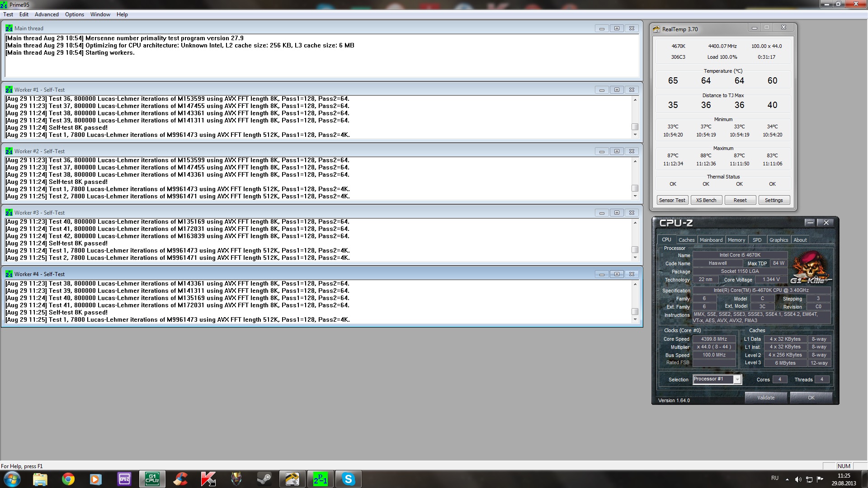Click the XS Bench button

point(706,200)
